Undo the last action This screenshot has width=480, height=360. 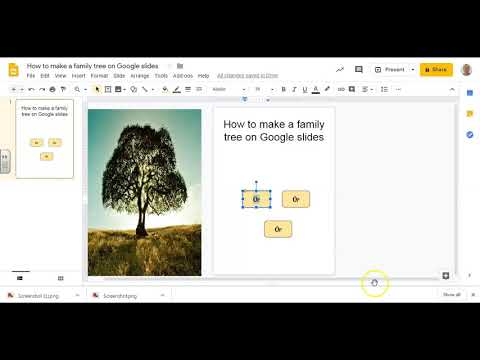pyautogui.click(x=31, y=89)
